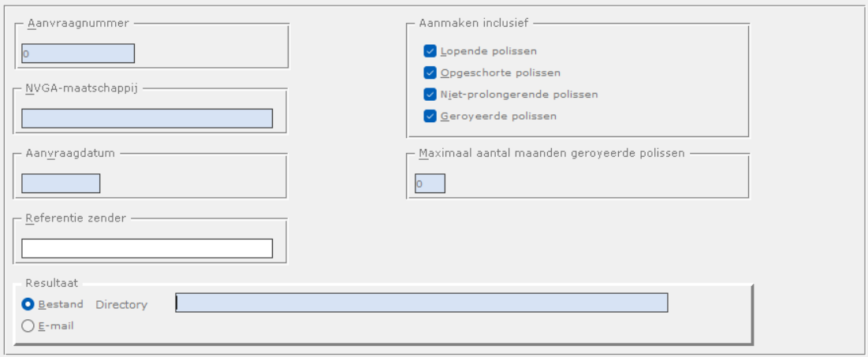This screenshot has width=868, height=357.
Task: Click the Directory label text
Action: coord(121,305)
